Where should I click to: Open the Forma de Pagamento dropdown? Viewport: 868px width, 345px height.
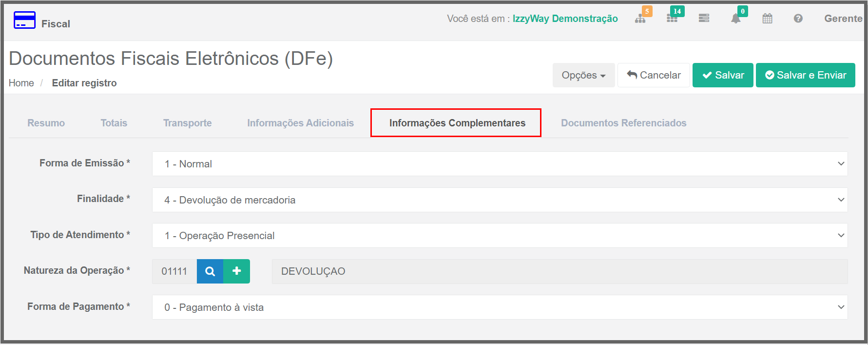coord(500,307)
